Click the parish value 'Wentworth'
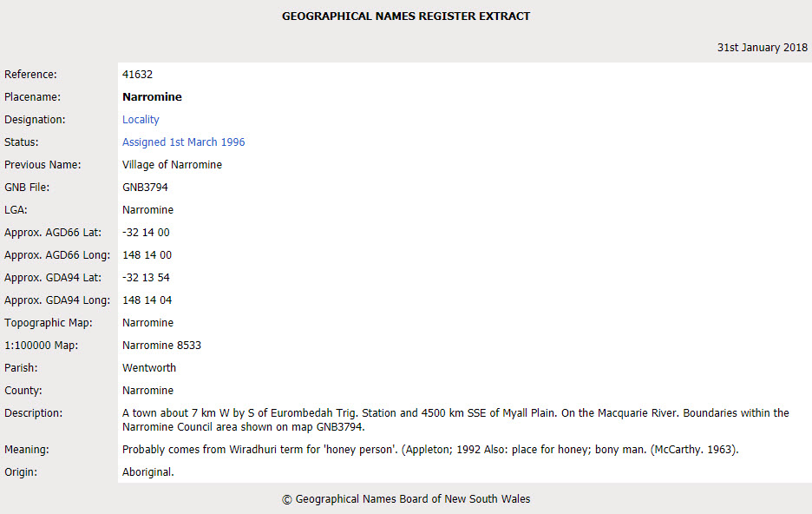Image resolution: width=812 pixels, height=514 pixels. coord(148,368)
